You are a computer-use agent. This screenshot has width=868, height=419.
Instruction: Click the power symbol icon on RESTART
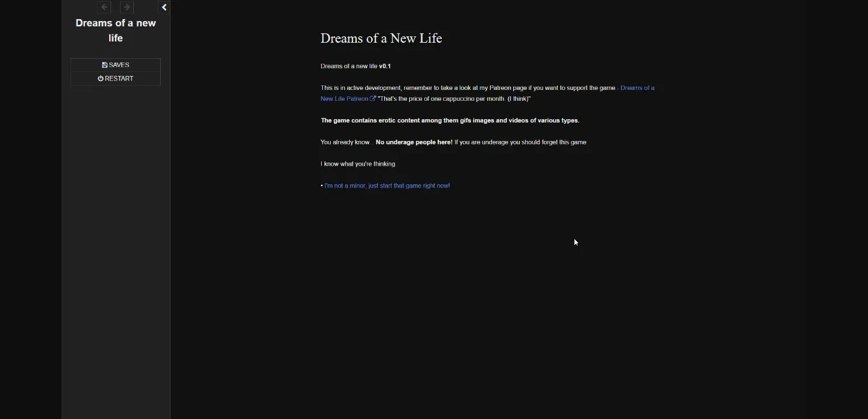tap(100, 78)
